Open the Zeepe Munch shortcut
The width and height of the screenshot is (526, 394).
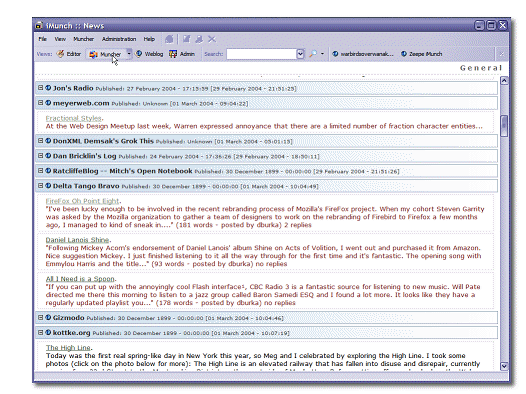(421, 54)
